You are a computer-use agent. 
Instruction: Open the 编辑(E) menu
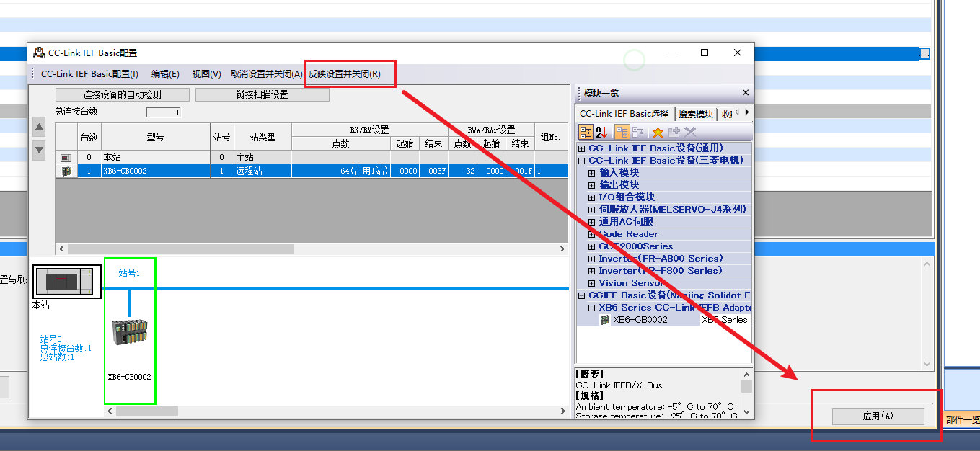[x=165, y=74]
